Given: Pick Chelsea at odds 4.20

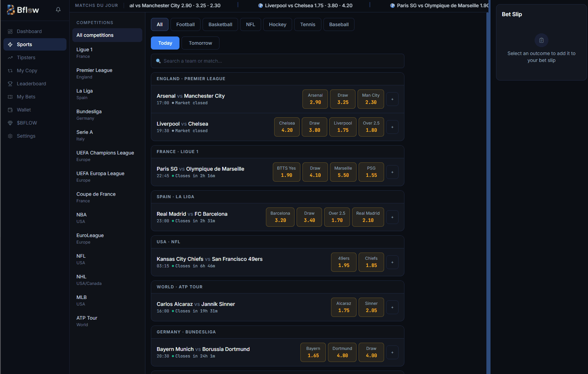Looking at the screenshot, I should pos(287,127).
